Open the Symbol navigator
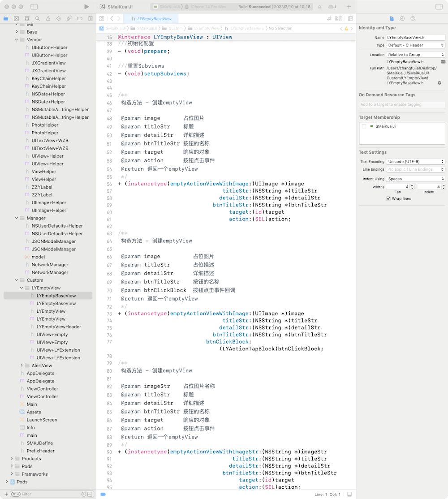The image size is (448, 499). click(x=27, y=19)
